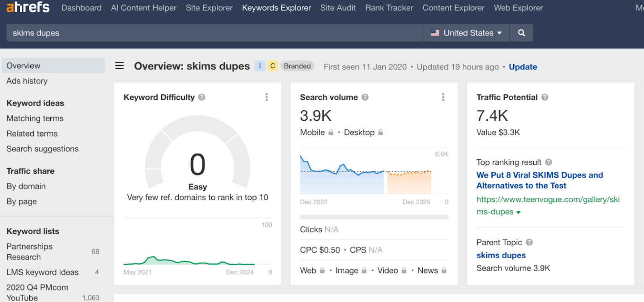The height and width of the screenshot is (302, 644).
Task: Open the Keyword Difficulty kebab menu
Action: [x=266, y=97]
